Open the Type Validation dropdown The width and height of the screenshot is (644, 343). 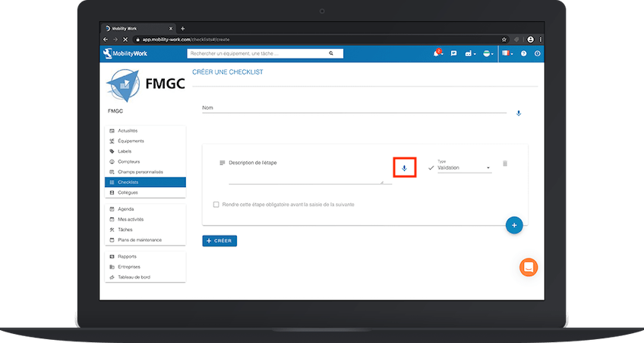pos(464,168)
